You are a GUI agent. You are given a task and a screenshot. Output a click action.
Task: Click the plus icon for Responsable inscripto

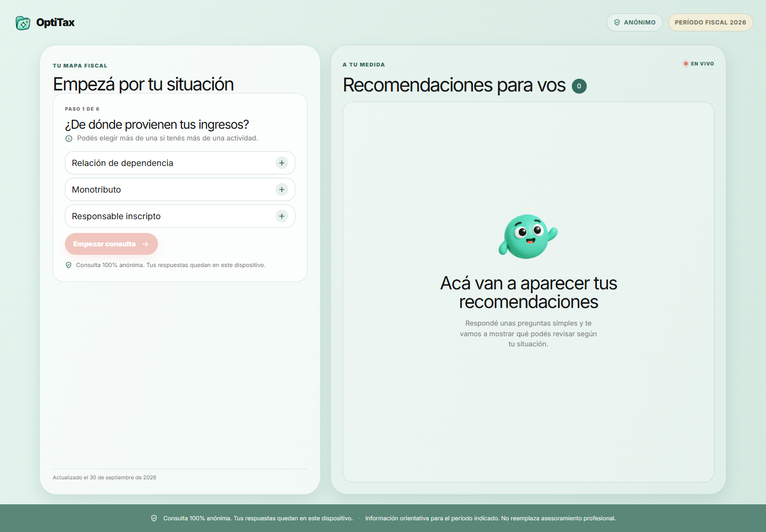click(282, 216)
